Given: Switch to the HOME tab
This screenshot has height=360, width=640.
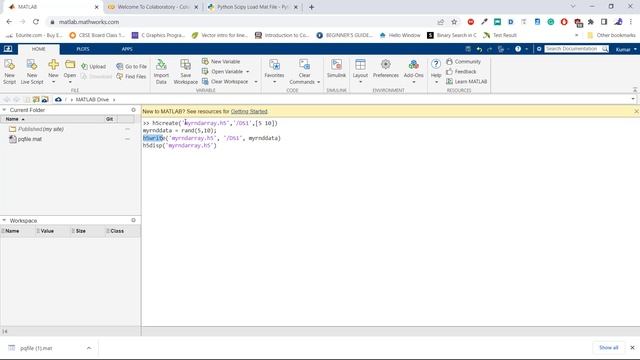Looking at the screenshot, I should (x=39, y=49).
